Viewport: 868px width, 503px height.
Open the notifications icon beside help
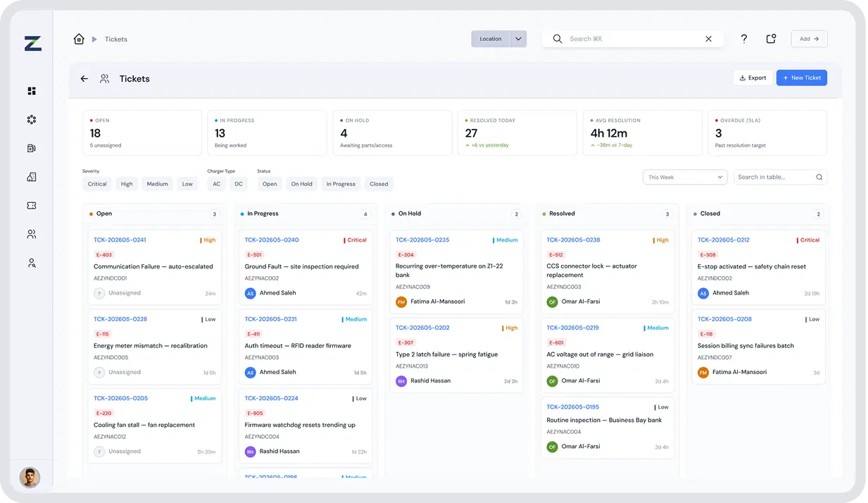[x=771, y=39]
